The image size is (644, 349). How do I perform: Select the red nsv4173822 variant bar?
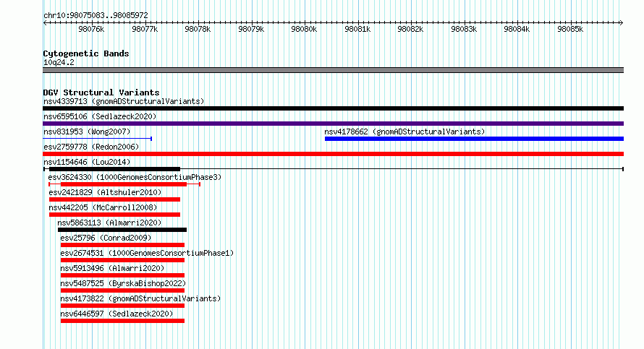(x=122, y=306)
